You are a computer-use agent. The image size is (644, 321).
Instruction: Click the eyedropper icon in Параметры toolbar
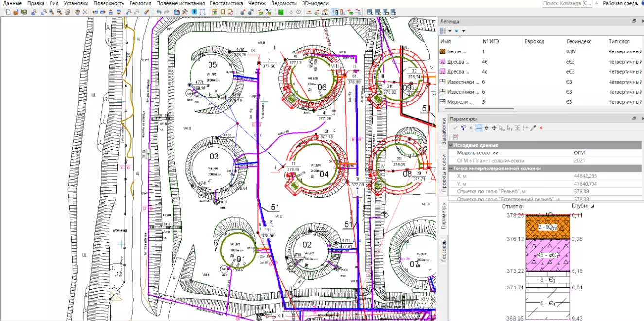click(533, 128)
